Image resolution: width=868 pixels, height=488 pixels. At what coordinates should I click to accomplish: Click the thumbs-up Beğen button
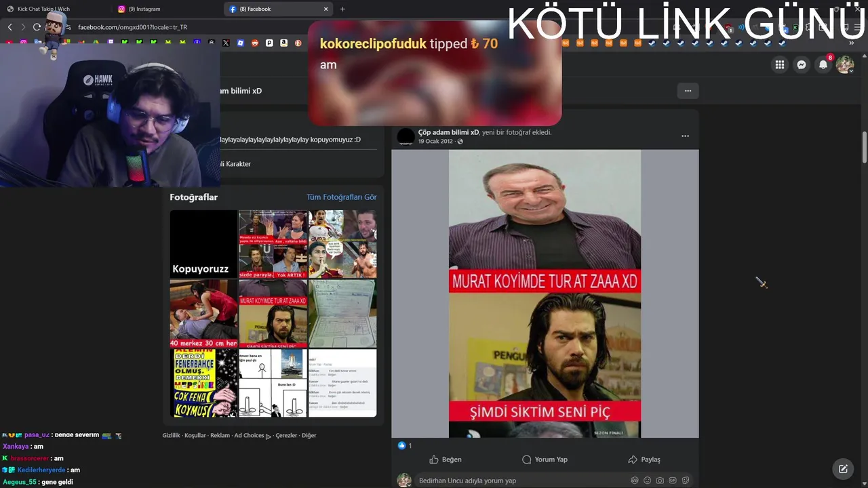(446, 460)
